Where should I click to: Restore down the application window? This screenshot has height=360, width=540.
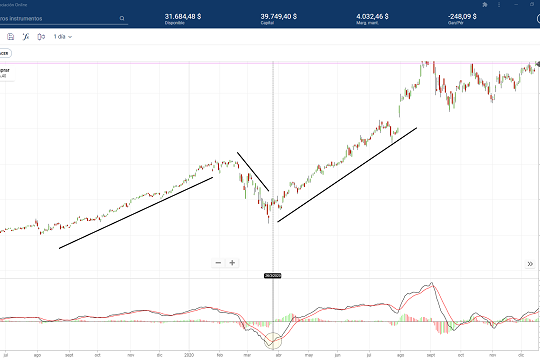tap(532, 4)
